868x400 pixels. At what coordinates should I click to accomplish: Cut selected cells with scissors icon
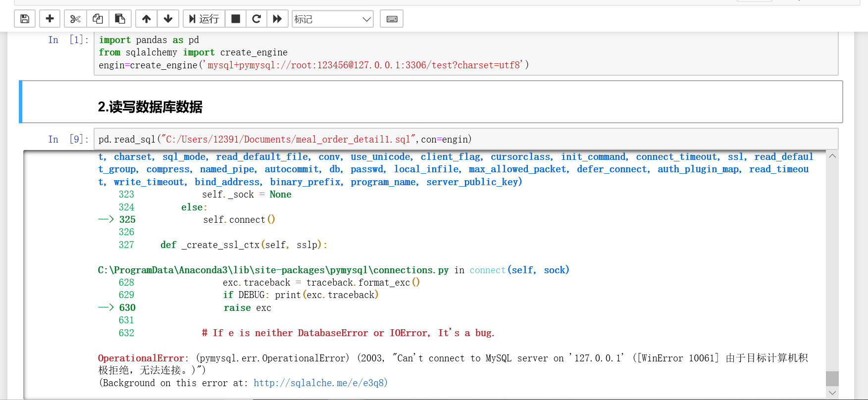tap(75, 19)
